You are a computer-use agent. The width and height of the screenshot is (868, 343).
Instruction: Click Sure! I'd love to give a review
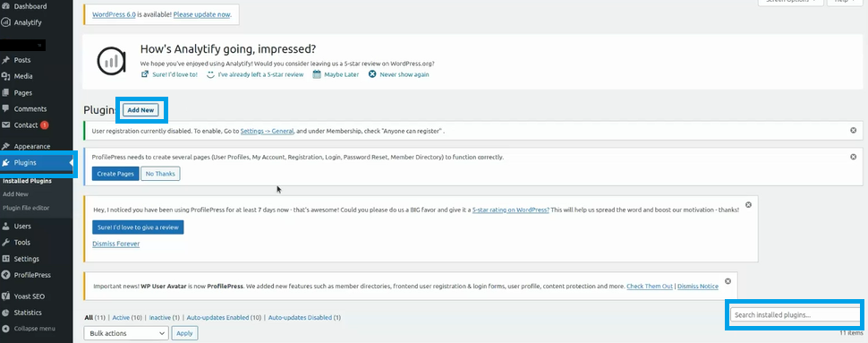pos(138,227)
